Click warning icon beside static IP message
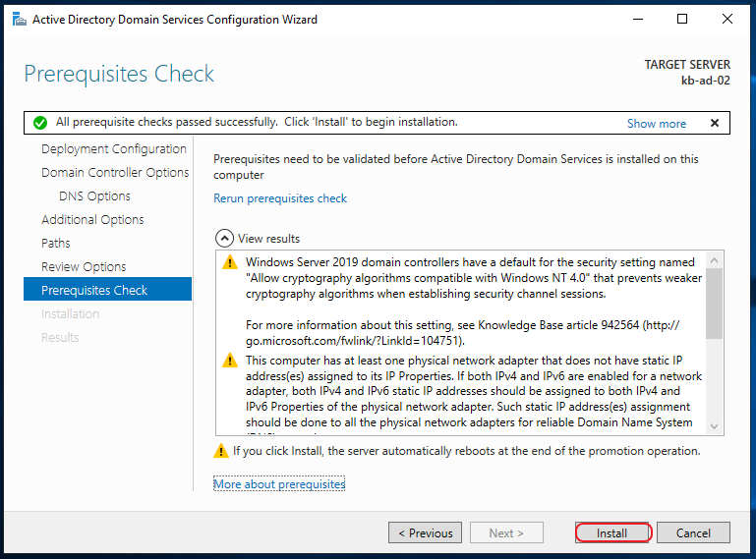 pos(230,360)
